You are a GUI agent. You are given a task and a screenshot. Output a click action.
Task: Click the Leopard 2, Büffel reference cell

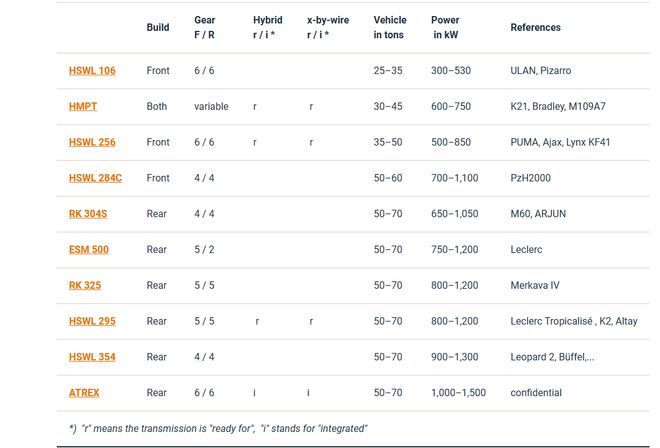click(x=552, y=357)
